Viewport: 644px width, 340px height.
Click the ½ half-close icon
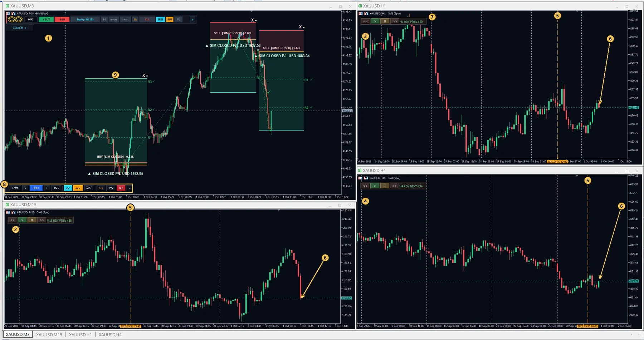click(135, 19)
